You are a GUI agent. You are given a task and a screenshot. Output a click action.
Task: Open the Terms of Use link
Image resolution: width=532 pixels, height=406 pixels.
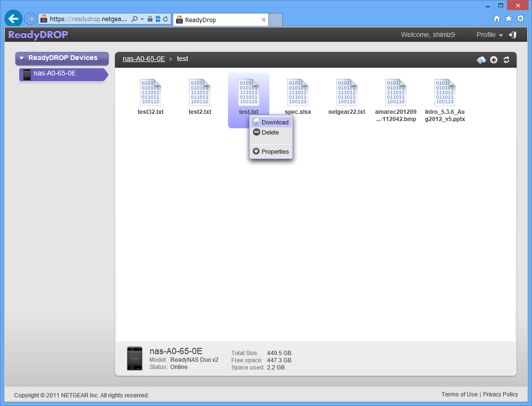(459, 394)
